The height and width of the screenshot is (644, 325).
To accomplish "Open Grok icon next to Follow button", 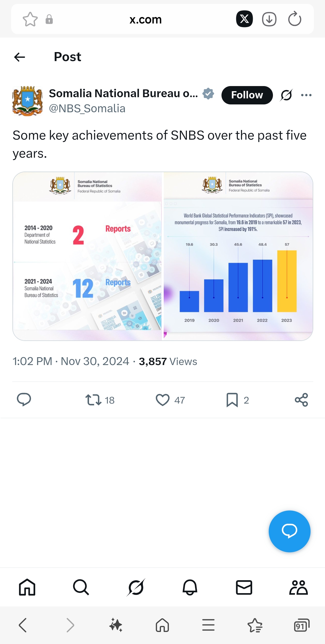I will [286, 95].
